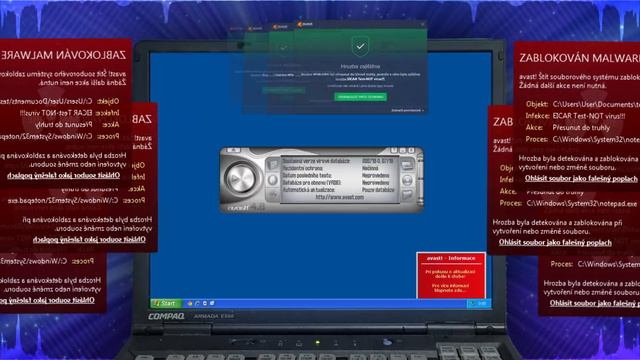Click the orange avast logo in the popup title bar
640x360 pixels.
(x=300, y=24)
